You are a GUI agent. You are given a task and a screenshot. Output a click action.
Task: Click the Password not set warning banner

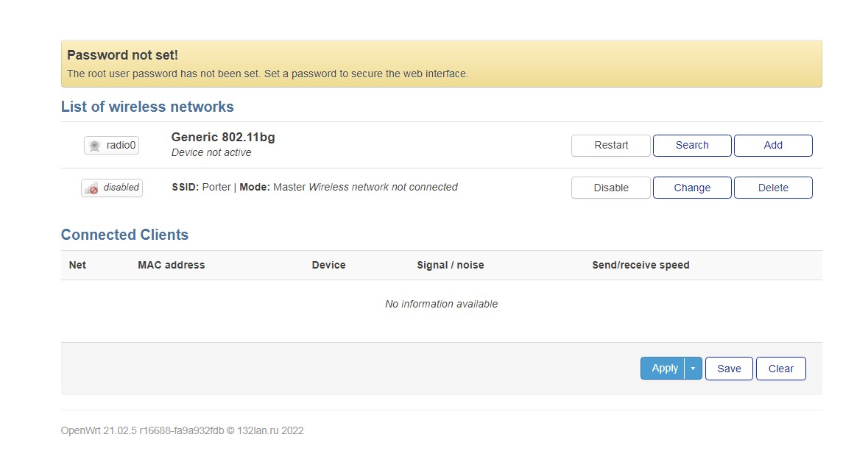tap(441, 63)
